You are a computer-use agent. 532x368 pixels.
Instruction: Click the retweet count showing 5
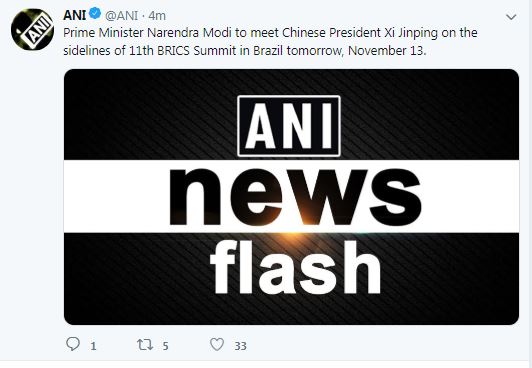pos(165,346)
